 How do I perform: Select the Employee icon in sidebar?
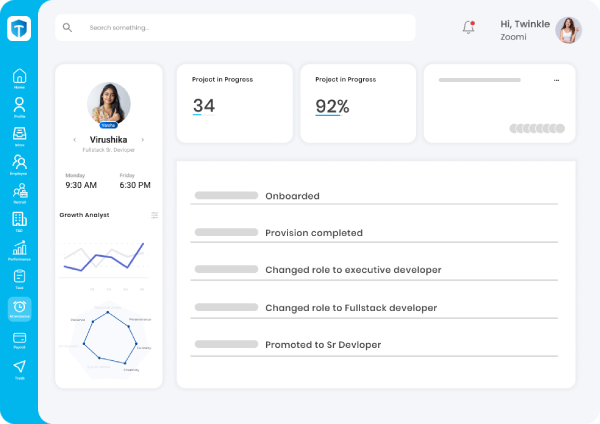point(19,162)
